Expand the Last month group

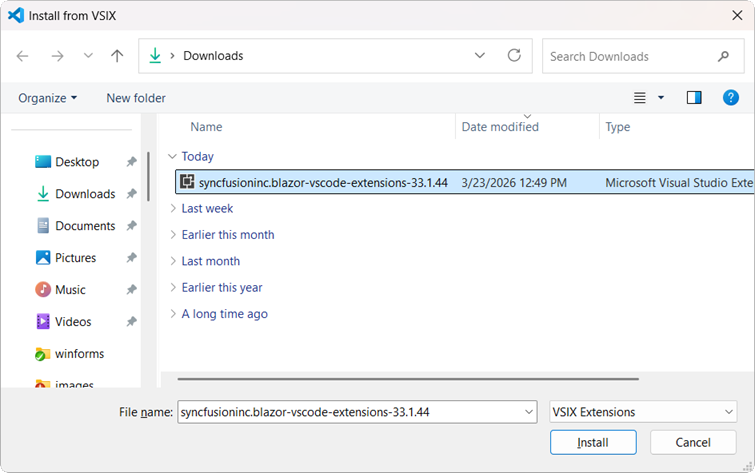pyautogui.click(x=173, y=261)
